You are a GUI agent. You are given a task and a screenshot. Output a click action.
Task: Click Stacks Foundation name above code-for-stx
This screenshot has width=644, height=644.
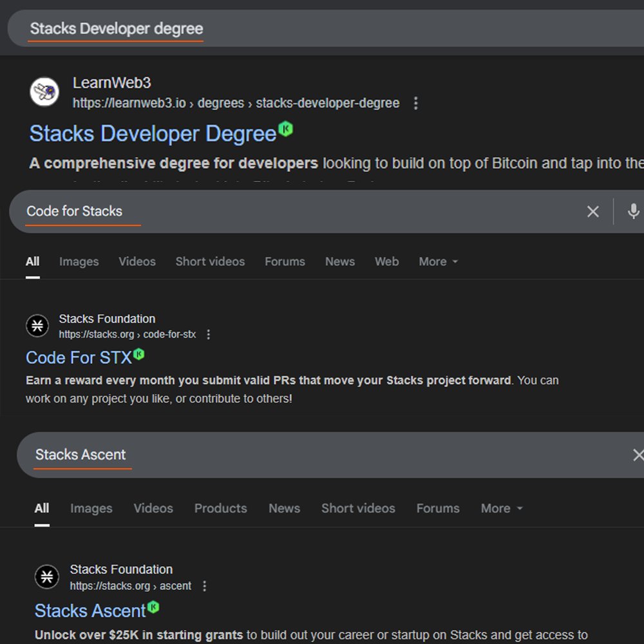pyautogui.click(x=107, y=319)
